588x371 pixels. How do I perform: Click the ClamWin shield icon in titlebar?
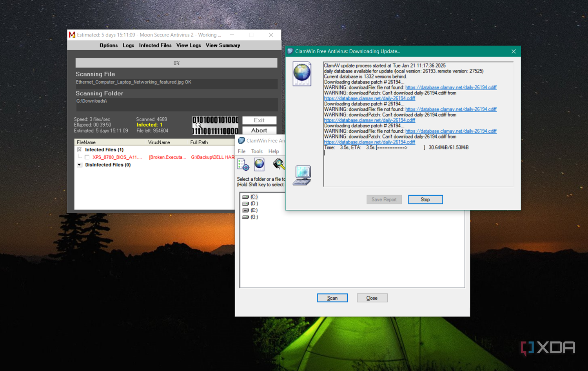point(290,51)
